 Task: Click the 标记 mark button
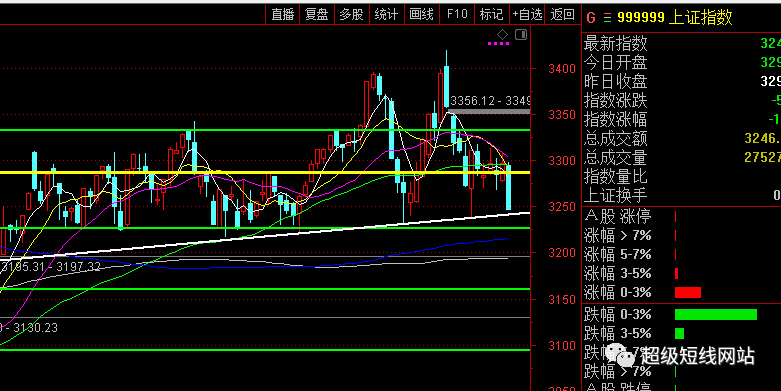pyautogui.click(x=492, y=14)
